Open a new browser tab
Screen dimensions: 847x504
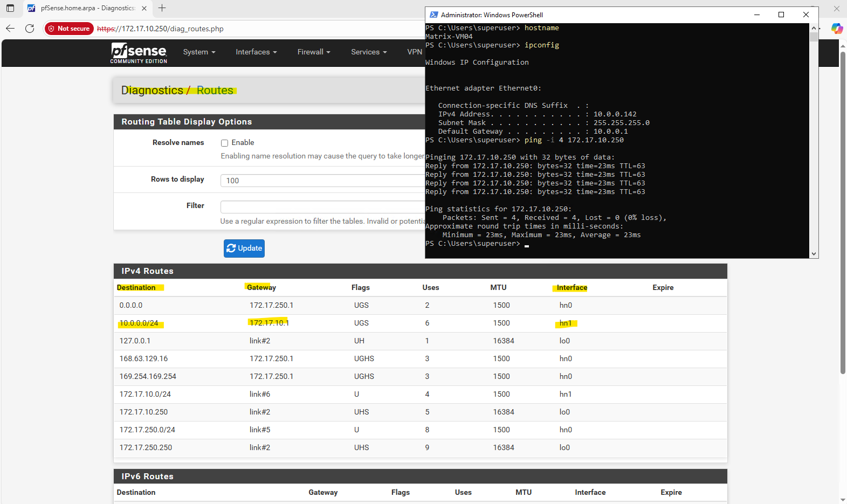click(162, 8)
